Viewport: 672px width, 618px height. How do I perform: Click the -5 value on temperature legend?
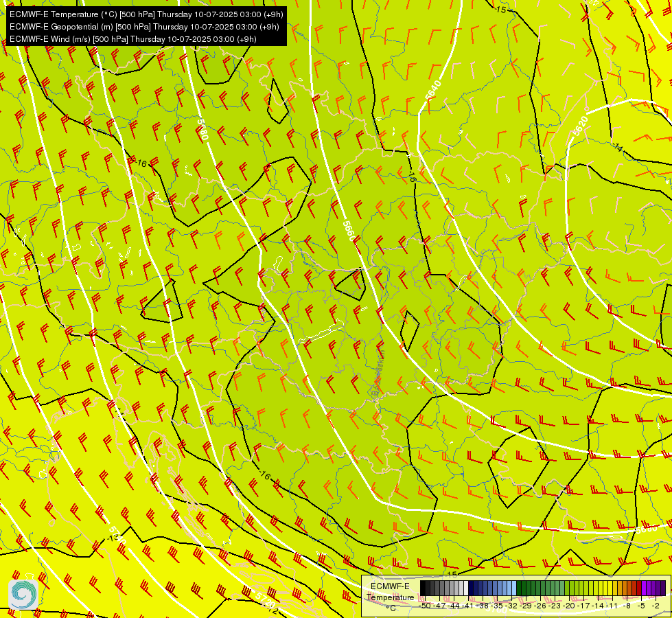642,606
